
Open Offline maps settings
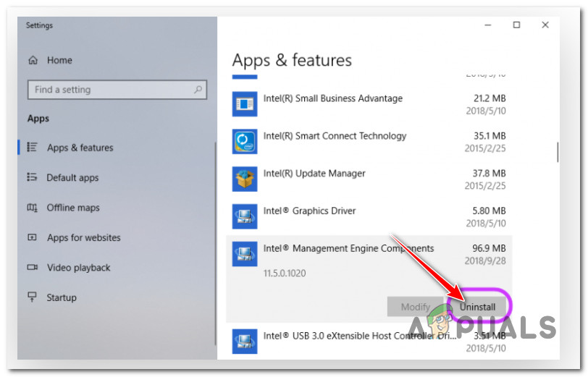(x=73, y=207)
